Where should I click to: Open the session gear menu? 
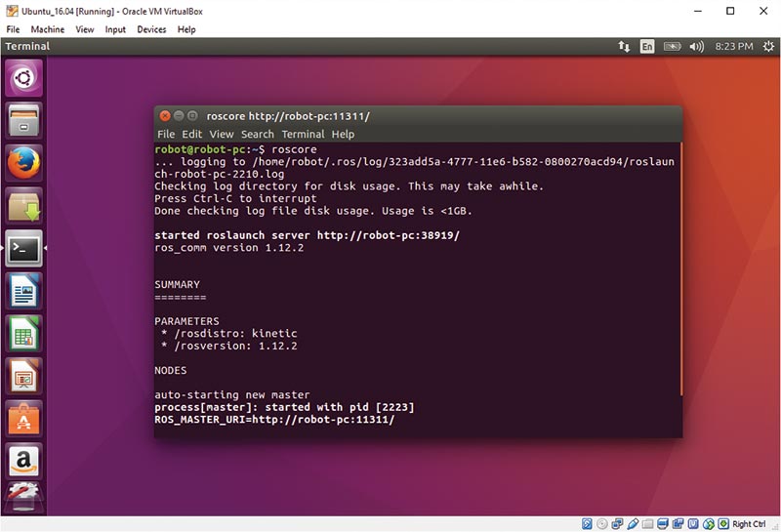(768, 46)
